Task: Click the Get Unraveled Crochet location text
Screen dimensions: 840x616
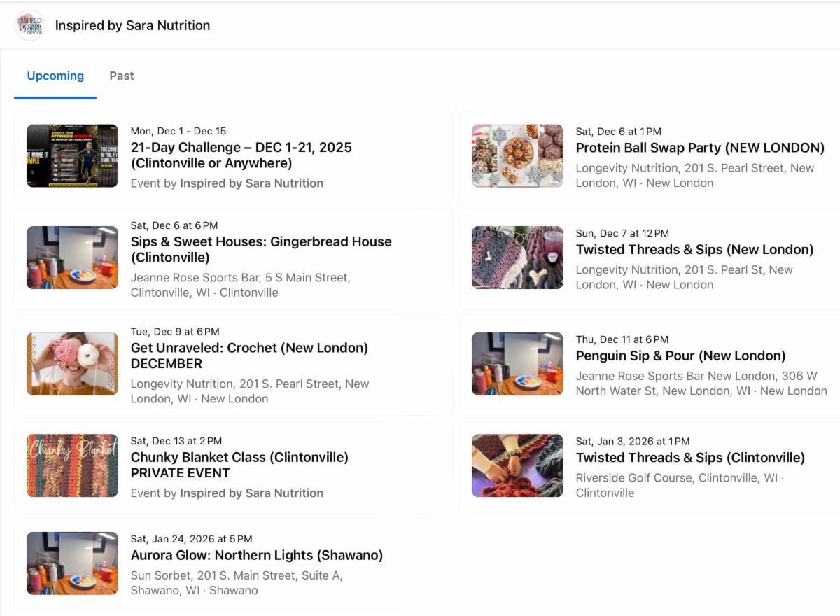Action: point(250,391)
